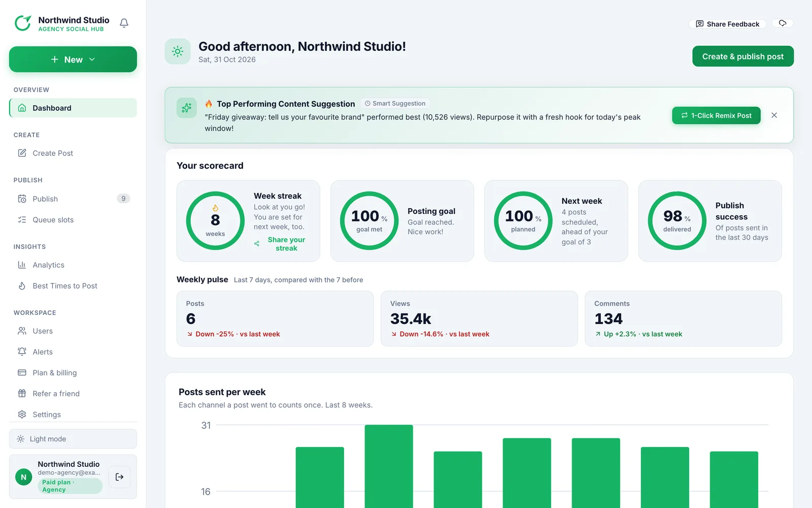The height and width of the screenshot is (508, 812).
Task: Click "Up +2.3% · vs last week" text
Action: (642, 334)
